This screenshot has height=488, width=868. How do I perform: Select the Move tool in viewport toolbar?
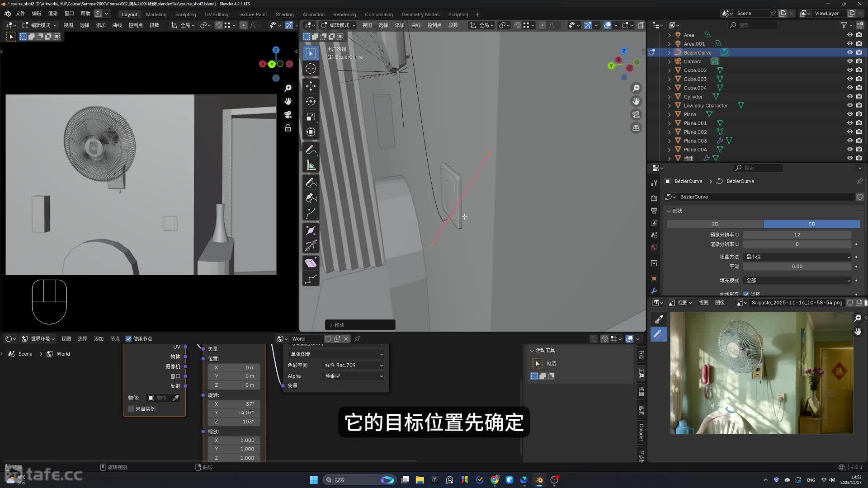coord(311,86)
